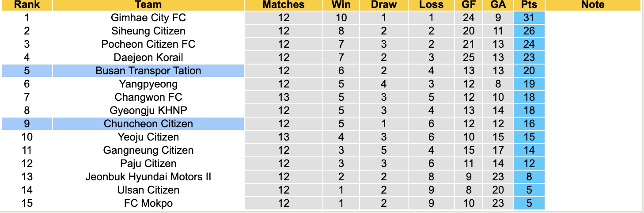Image resolution: width=644 pixels, height=213 pixels.
Task: Click the GF column header
Action: pos(469,5)
